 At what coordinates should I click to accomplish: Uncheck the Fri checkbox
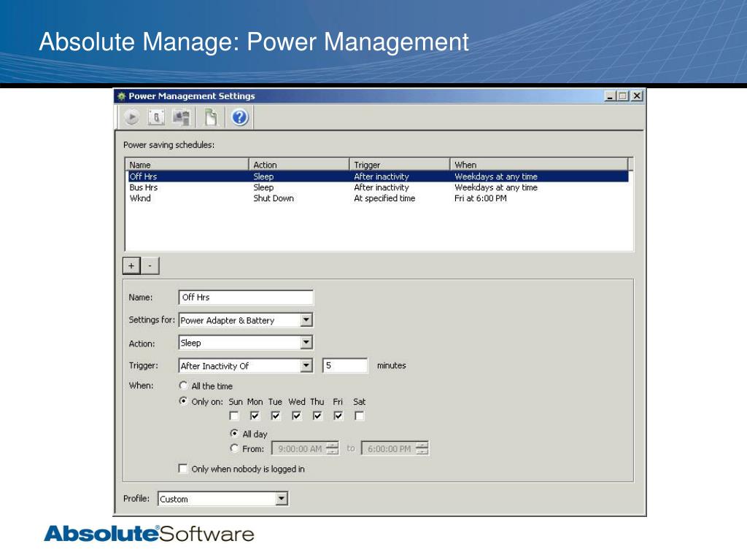[x=338, y=416]
